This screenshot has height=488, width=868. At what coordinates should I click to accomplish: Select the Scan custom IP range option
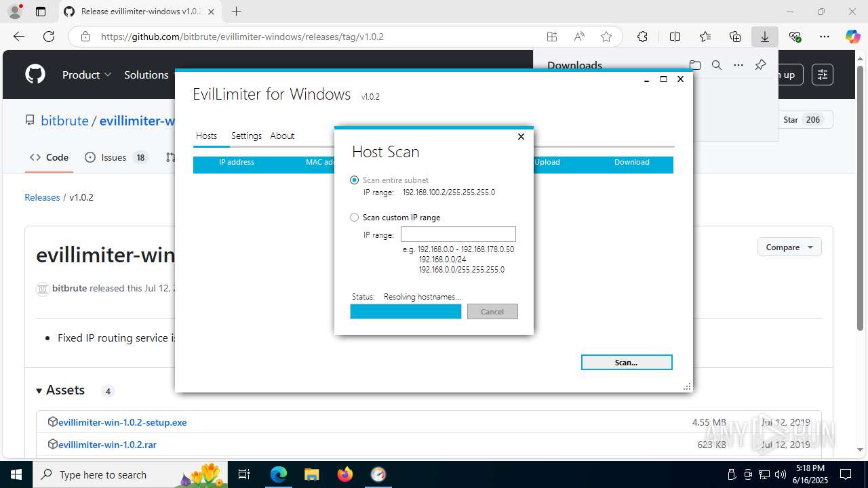(x=354, y=218)
